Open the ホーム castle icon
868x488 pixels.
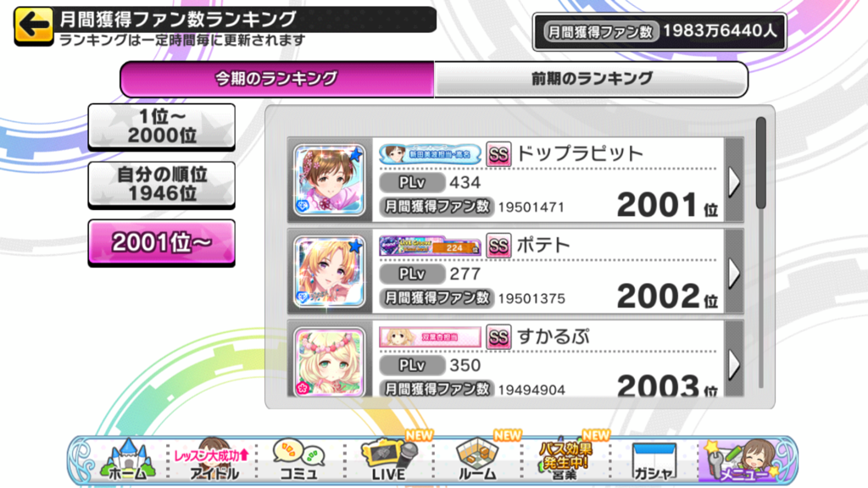pos(127,458)
